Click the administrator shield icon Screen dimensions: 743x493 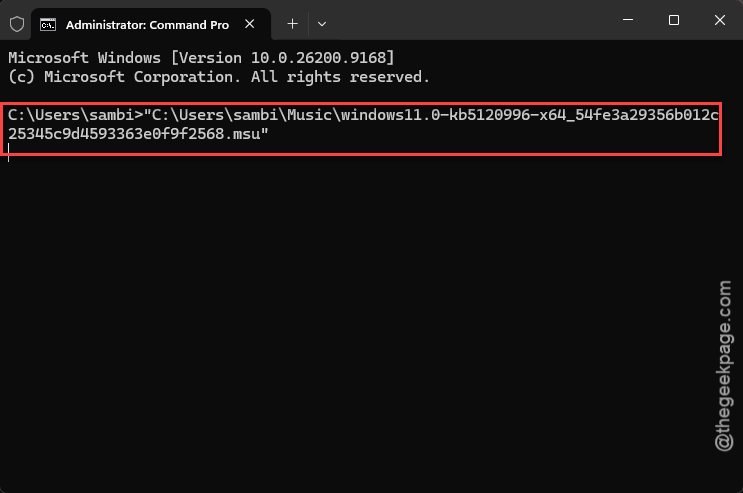[17, 24]
